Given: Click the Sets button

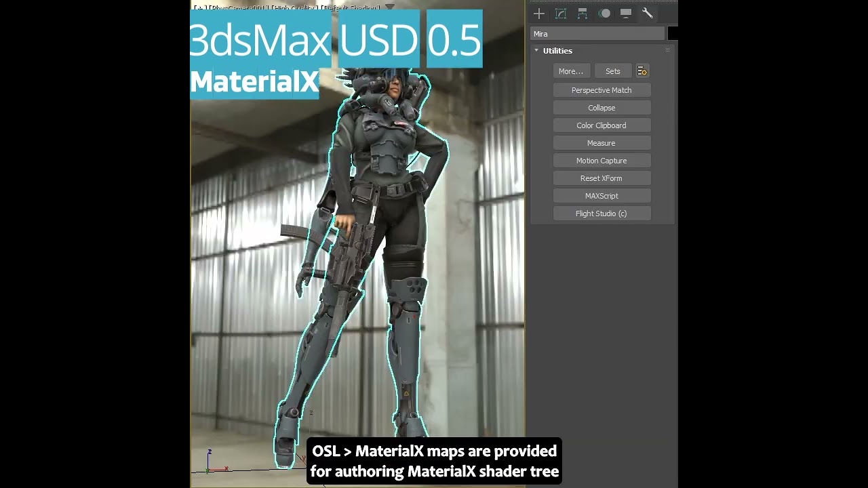Looking at the screenshot, I should [x=613, y=71].
